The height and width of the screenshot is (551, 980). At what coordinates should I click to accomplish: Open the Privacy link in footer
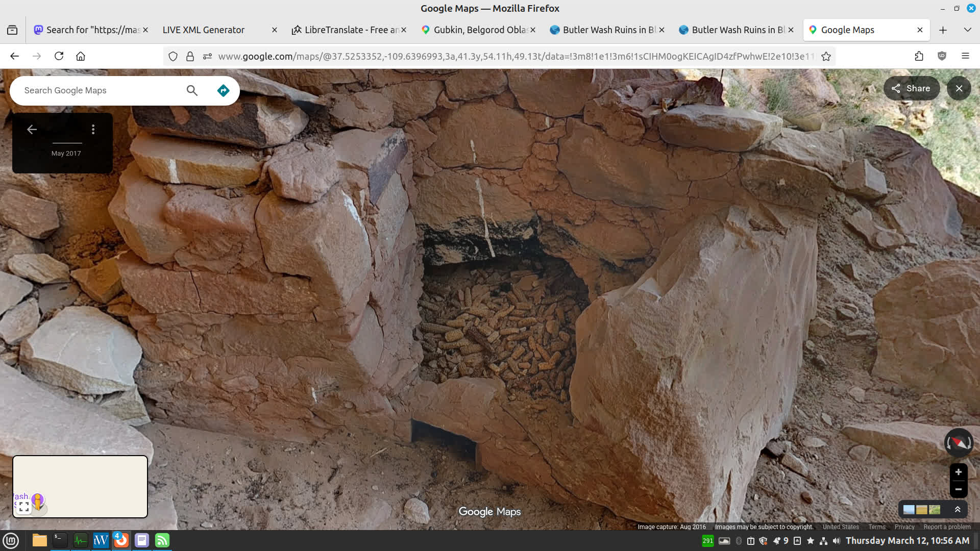904,527
